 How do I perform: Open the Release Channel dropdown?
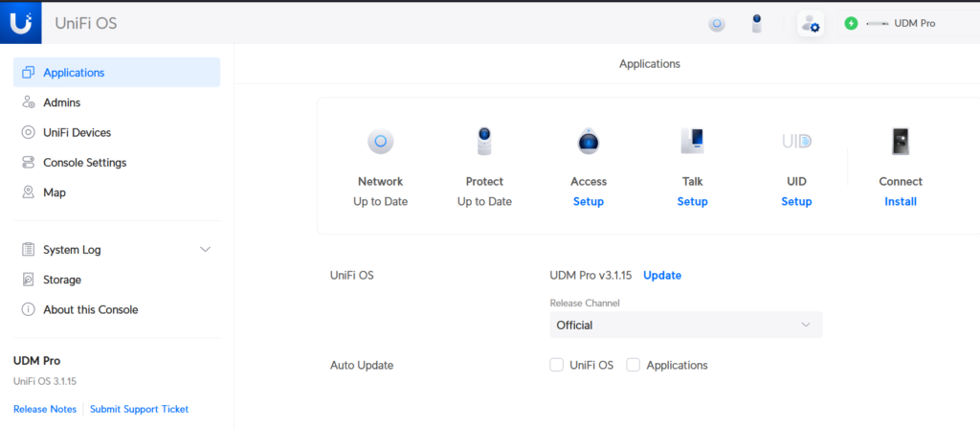click(x=686, y=325)
